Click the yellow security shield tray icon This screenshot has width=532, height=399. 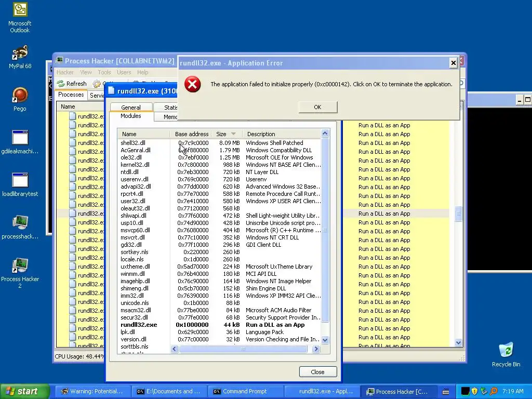[x=474, y=391]
